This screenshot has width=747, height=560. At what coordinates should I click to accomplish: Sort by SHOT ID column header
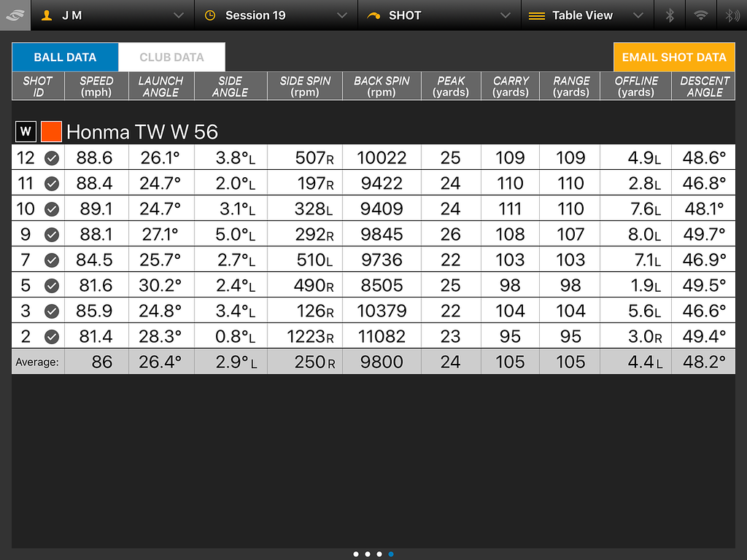click(38, 86)
